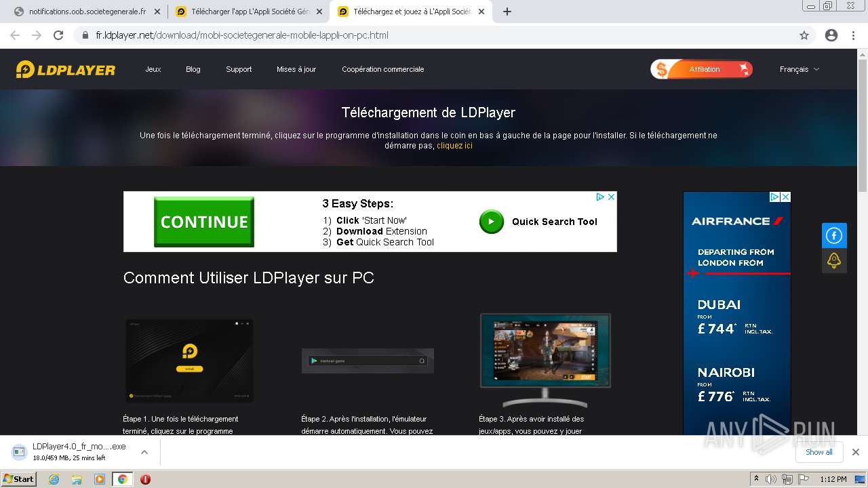The image size is (868, 488).
Task: Click the green play Quick Search icon
Action: tap(492, 222)
